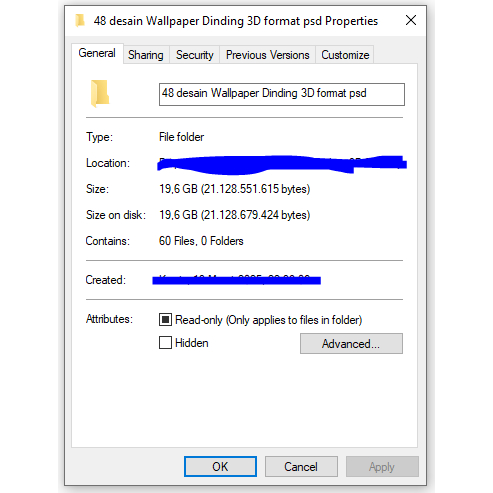Click the Size on disk value text
This screenshot has width=493, height=493.
[x=235, y=215]
